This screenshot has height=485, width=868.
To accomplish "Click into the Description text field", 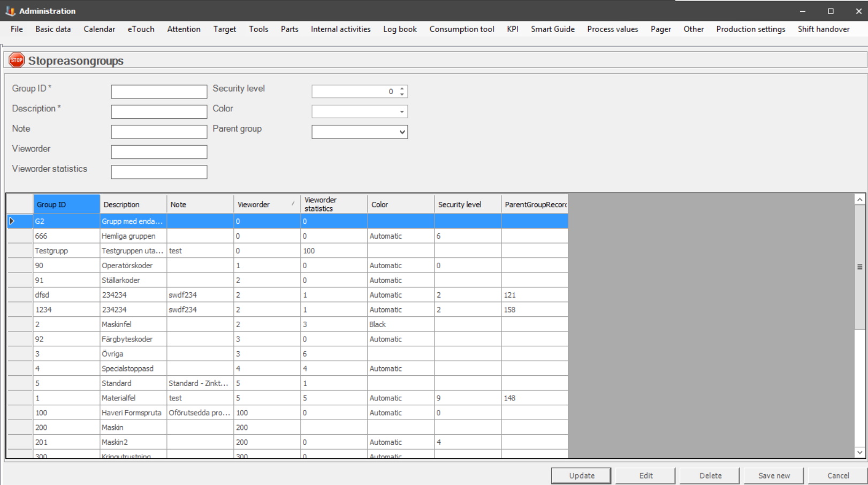I will (x=159, y=112).
